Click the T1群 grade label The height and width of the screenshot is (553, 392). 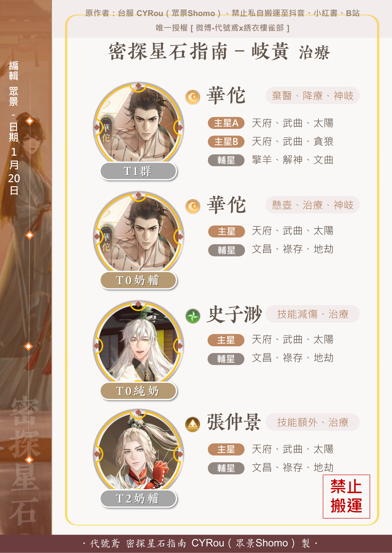pos(138,171)
